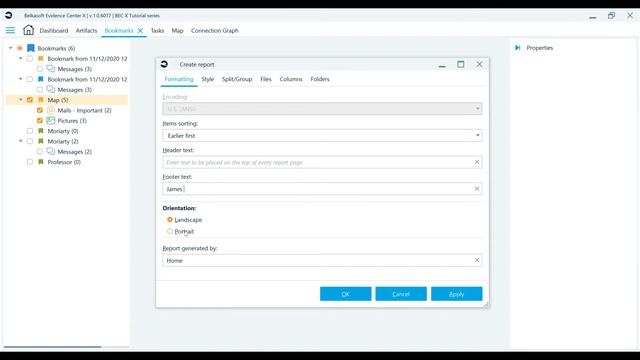Uncheck Mails - Important checkbox
640x360 pixels.
point(40,110)
